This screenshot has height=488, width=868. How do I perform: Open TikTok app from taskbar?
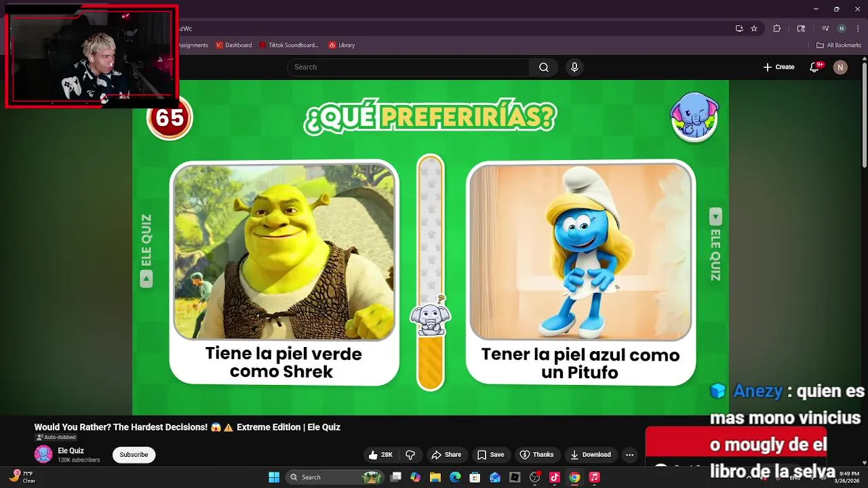coord(555,477)
